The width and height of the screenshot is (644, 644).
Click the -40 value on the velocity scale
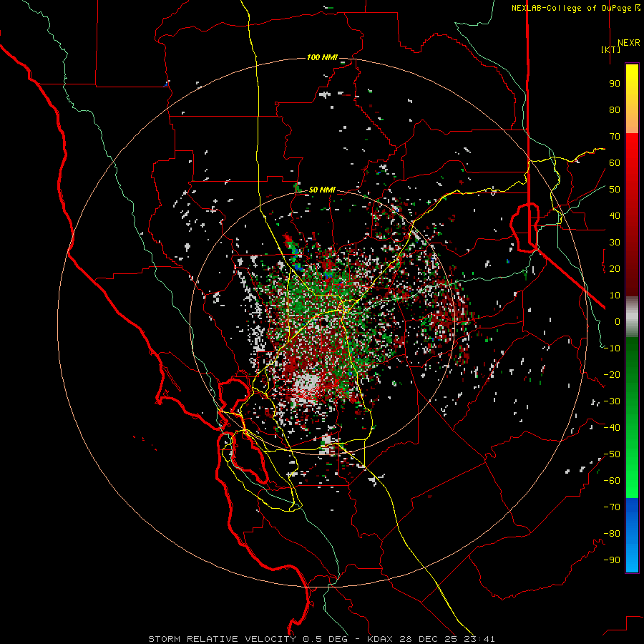612,428
